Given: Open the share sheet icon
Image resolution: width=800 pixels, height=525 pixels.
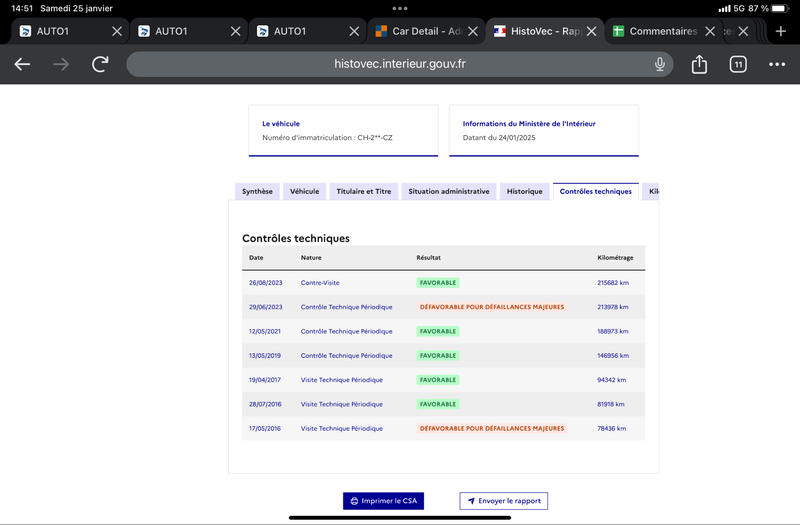Looking at the screenshot, I should pyautogui.click(x=699, y=64).
